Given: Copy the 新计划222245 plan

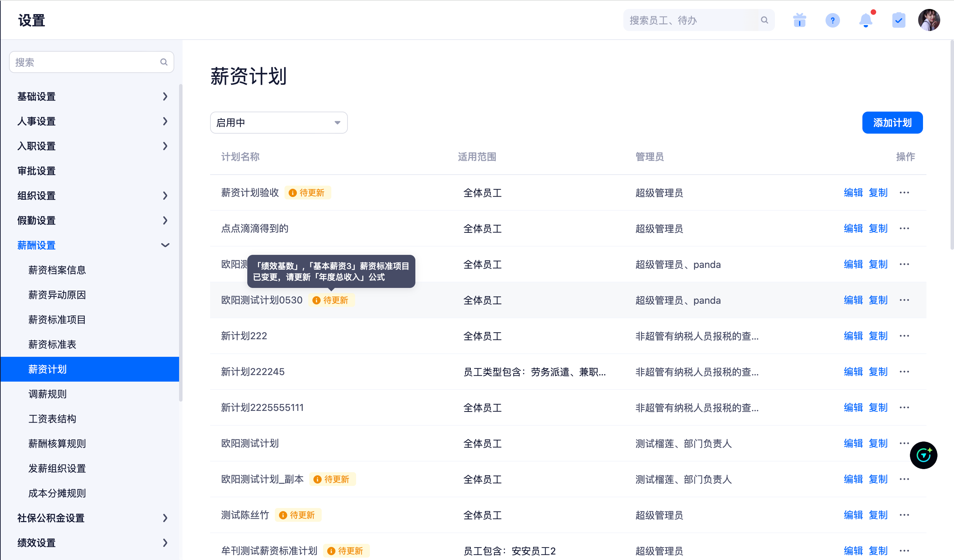Looking at the screenshot, I should [878, 372].
